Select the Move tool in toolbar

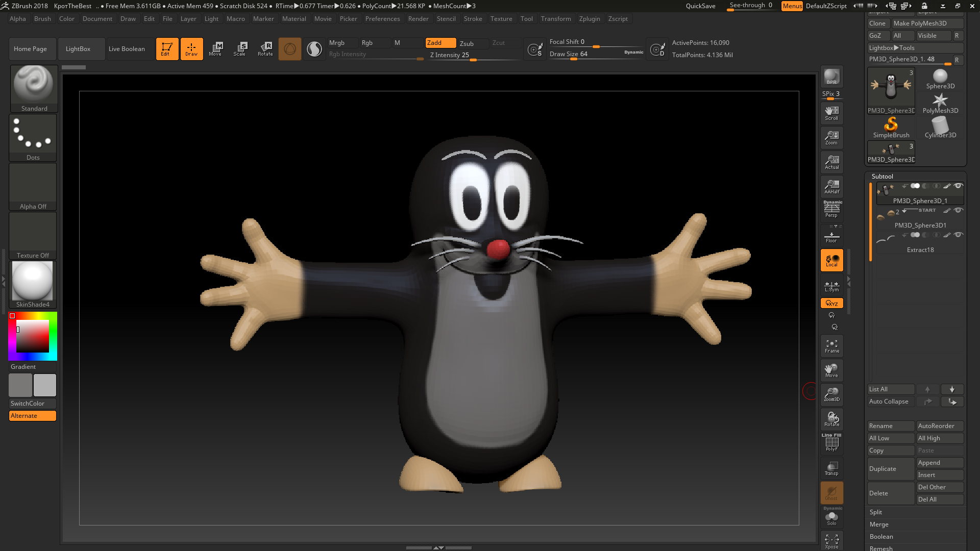pos(216,48)
